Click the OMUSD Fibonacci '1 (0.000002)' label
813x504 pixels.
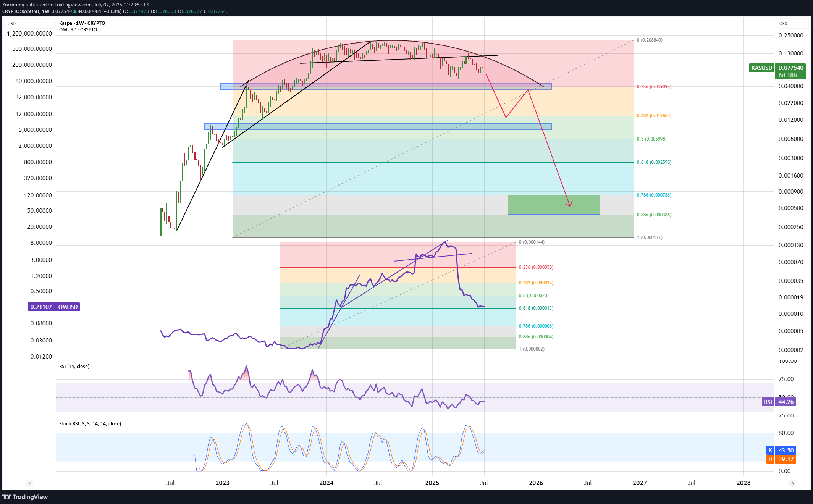(x=532, y=349)
